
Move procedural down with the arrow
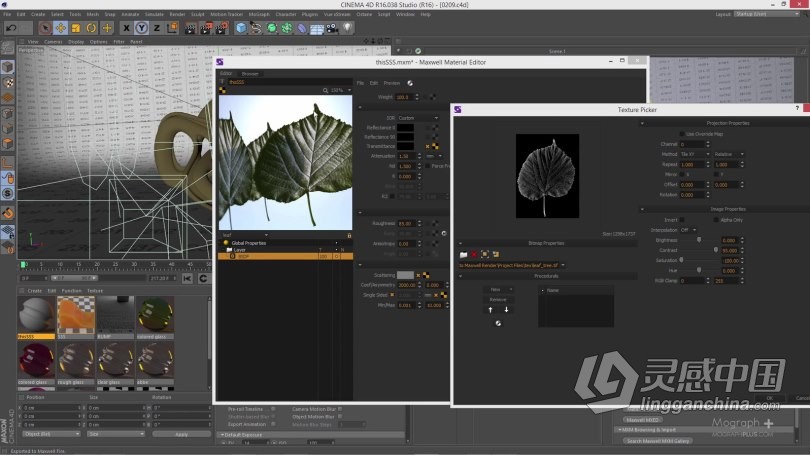tap(506, 310)
